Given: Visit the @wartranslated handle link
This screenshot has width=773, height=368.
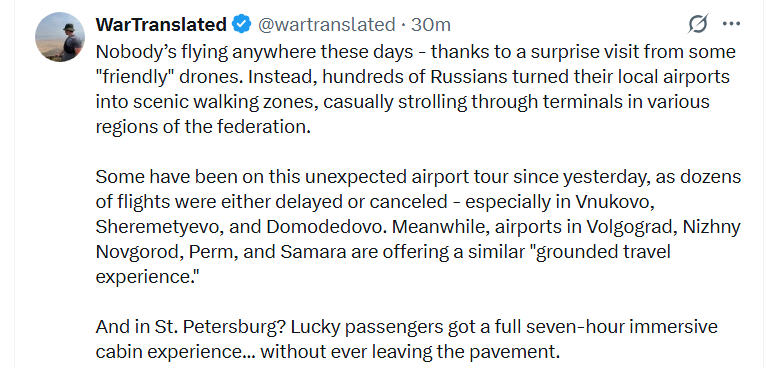Looking at the screenshot, I should click(326, 24).
